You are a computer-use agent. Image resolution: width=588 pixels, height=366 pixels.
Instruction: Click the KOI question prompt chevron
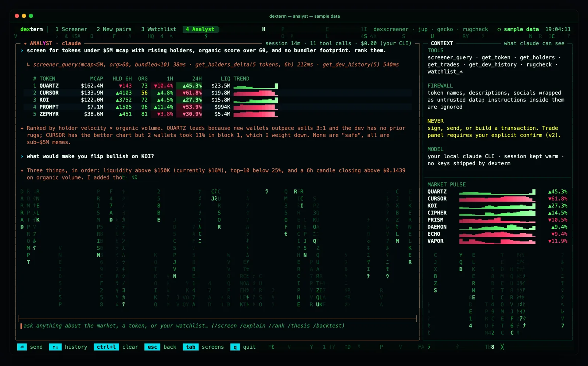pyautogui.click(x=22, y=156)
